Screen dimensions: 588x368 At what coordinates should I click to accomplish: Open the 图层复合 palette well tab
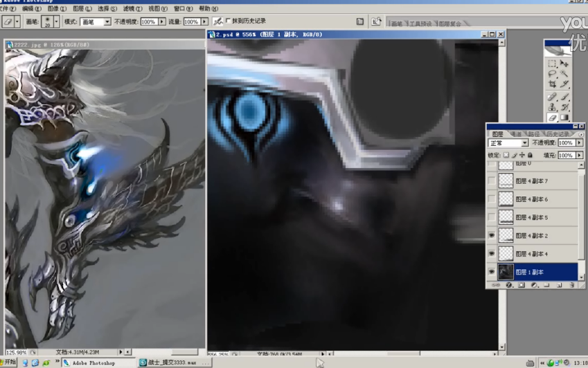(449, 24)
